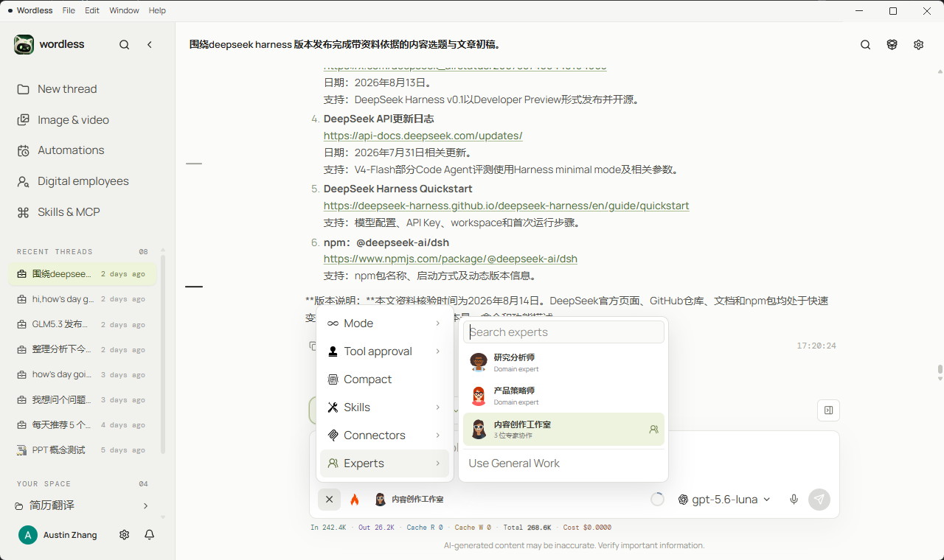The width and height of the screenshot is (944, 560).
Task: Open the 'how's day goi...' thread
Action: click(83, 374)
